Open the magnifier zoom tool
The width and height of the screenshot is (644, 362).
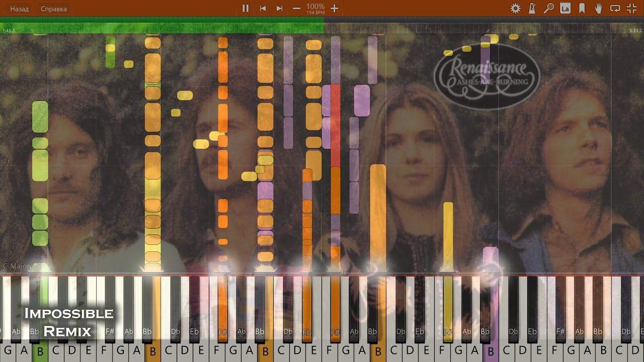pyautogui.click(x=549, y=8)
